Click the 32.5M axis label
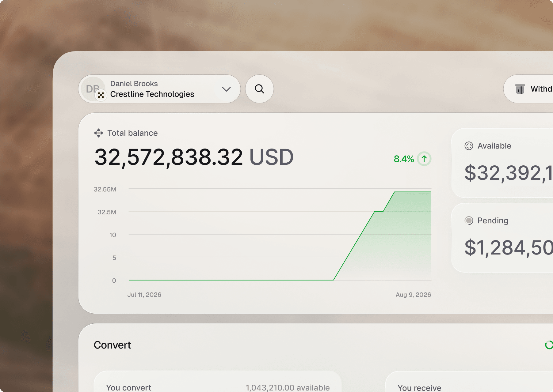The image size is (553, 392). click(107, 212)
